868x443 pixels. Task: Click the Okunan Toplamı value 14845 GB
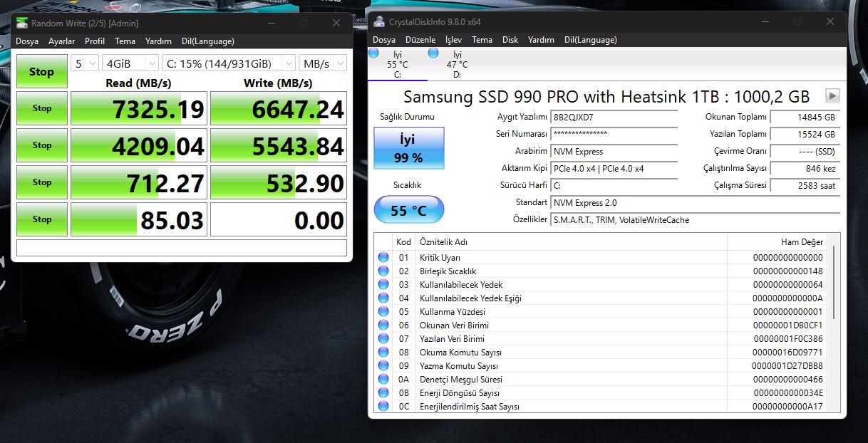[805, 117]
